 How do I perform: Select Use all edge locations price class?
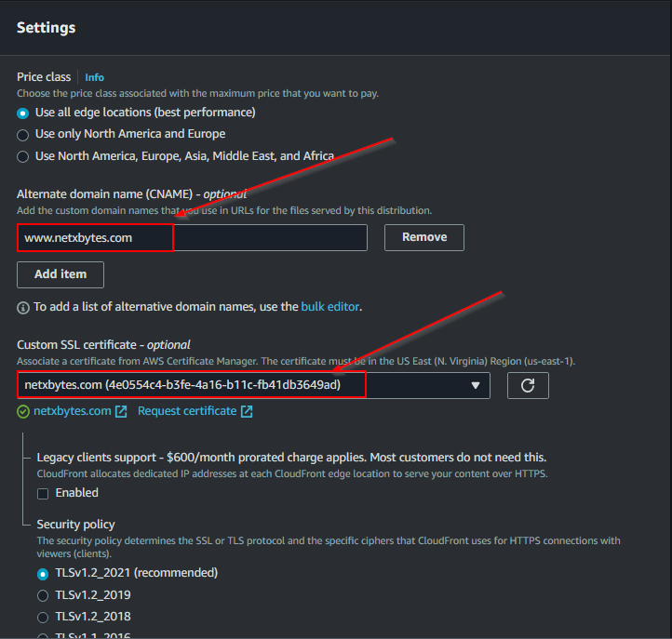pos(23,113)
